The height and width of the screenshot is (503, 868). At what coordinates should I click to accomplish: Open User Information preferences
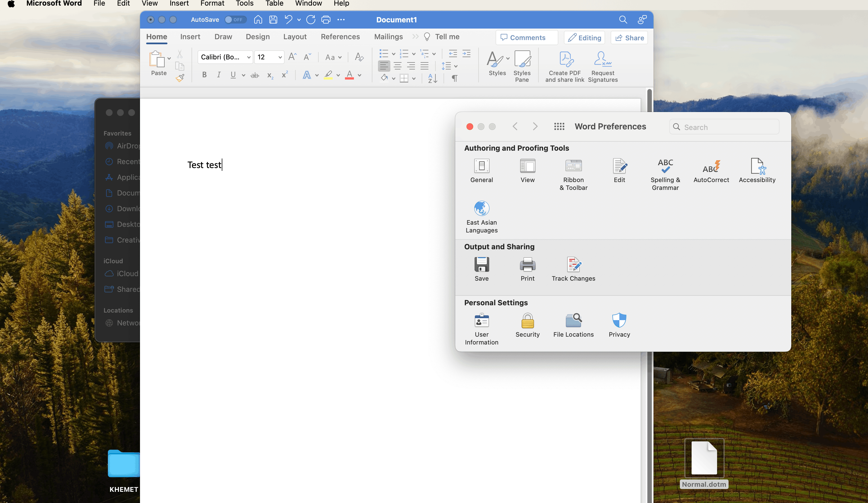tap(482, 329)
